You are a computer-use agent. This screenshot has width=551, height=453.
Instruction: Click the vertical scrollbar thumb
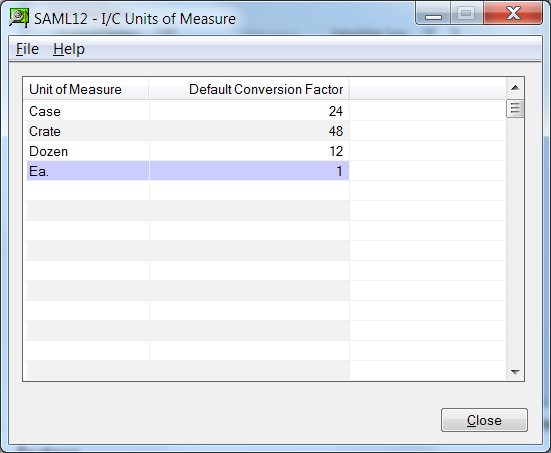(515, 109)
